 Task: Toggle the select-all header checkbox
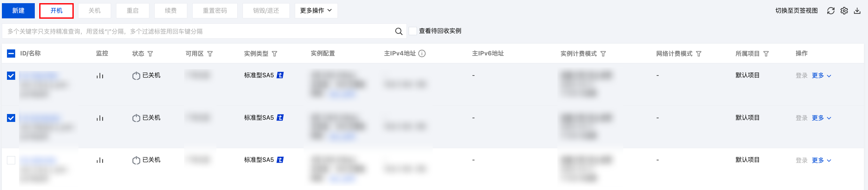(11, 53)
